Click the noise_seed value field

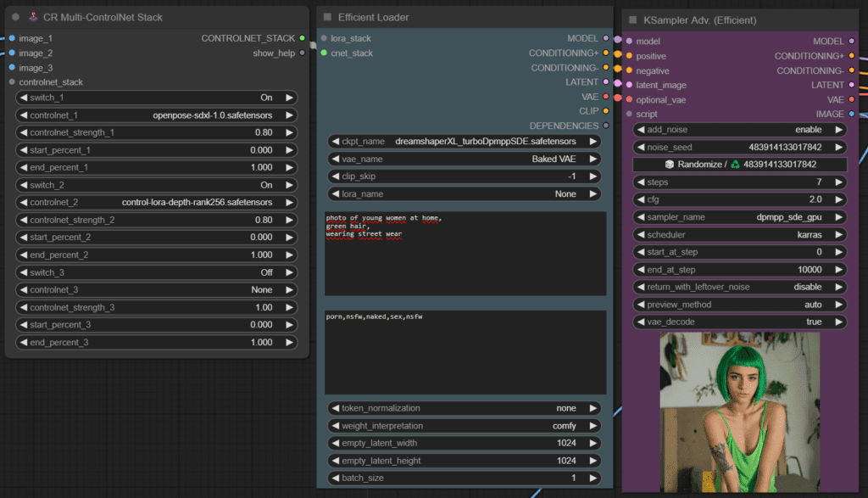click(x=739, y=148)
